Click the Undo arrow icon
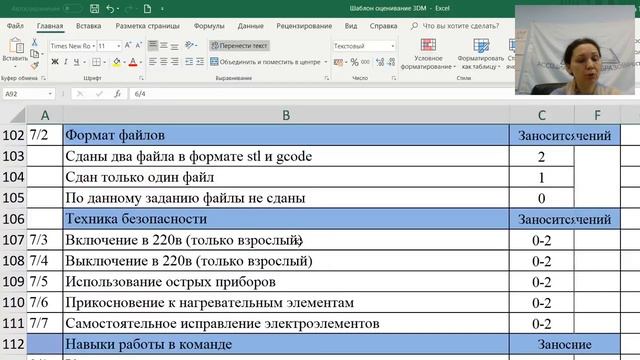640x360 pixels. [110, 8]
